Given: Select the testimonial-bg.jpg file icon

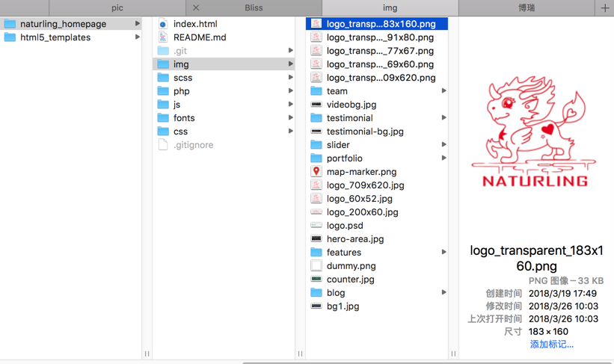Looking at the screenshot, I should 316,131.
